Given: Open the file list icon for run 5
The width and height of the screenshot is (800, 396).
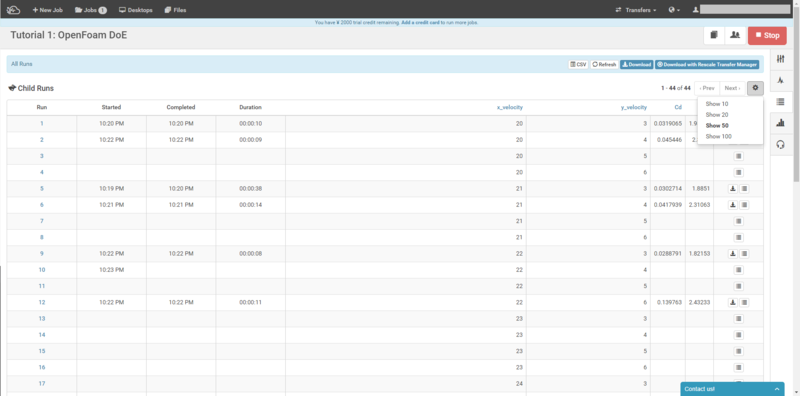Looking at the screenshot, I should point(744,189).
